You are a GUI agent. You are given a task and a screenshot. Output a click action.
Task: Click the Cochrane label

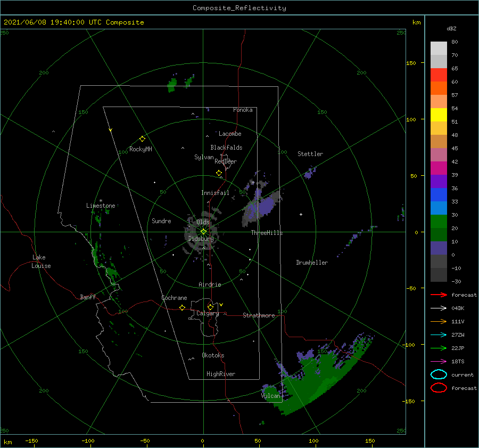pyautogui.click(x=174, y=298)
